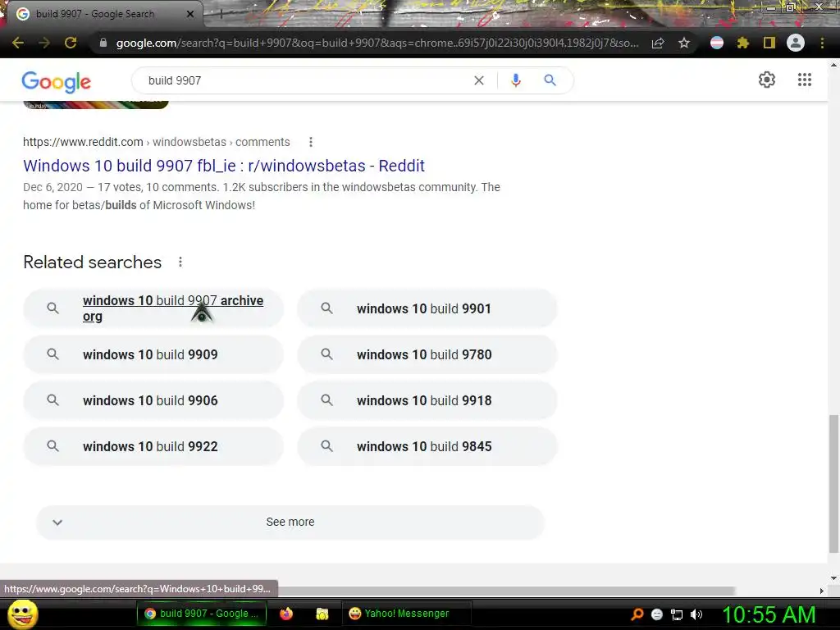This screenshot has height=630, width=840.
Task: Open the volume speaker tray icon
Action: pyautogui.click(x=696, y=614)
